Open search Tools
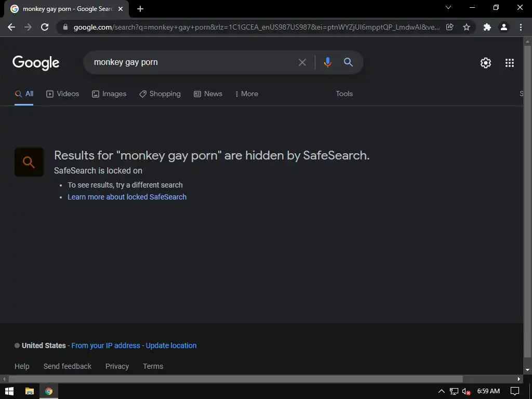Image resolution: width=532 pixels, height=399 pixels. (344, 94)
